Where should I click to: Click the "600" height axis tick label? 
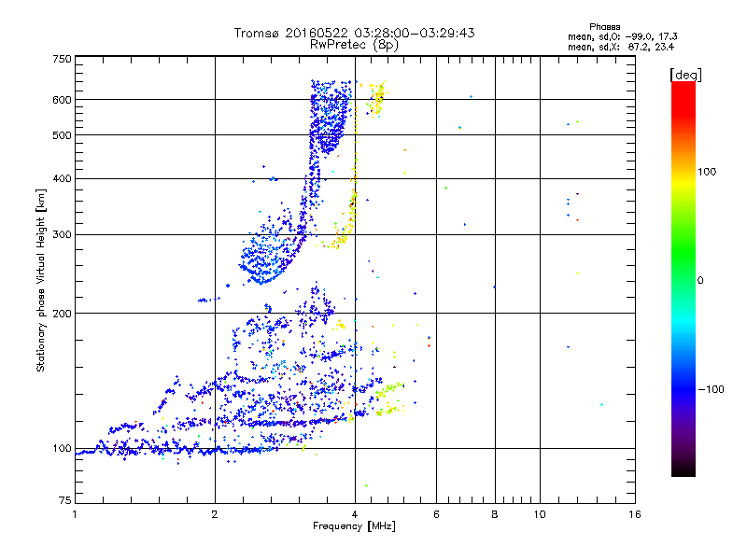62,100
